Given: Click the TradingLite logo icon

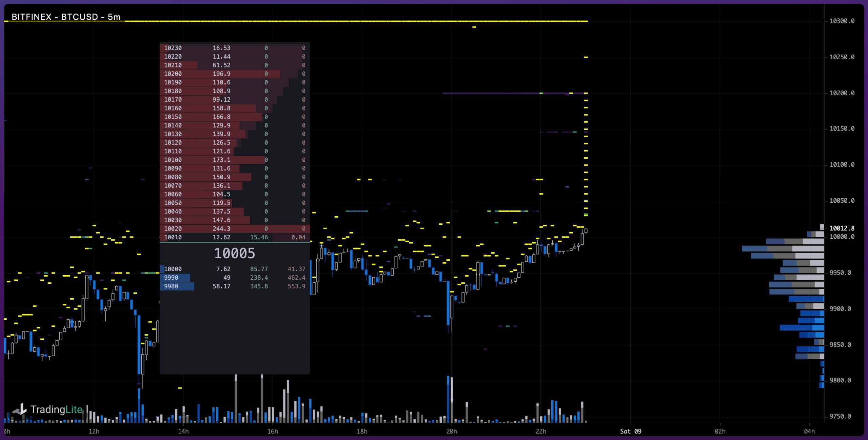Looking at the screenshot, I should click(x=20, y=409).
